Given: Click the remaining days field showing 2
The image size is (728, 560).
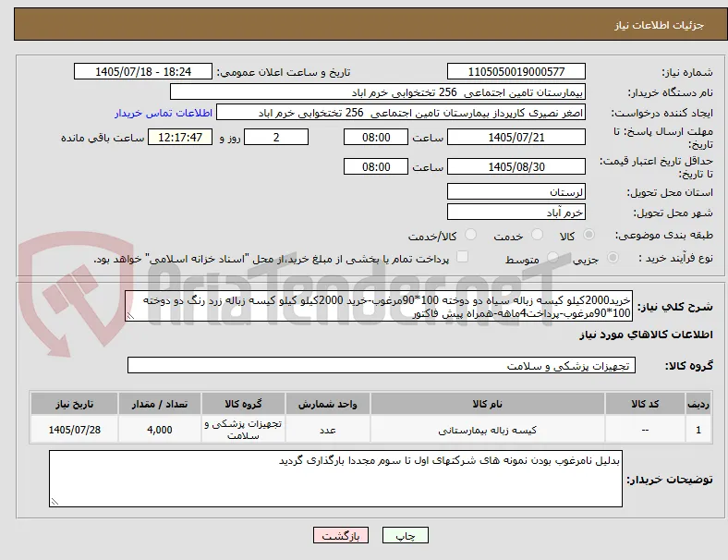Looking at the screenshot, I should click(276, 137).
